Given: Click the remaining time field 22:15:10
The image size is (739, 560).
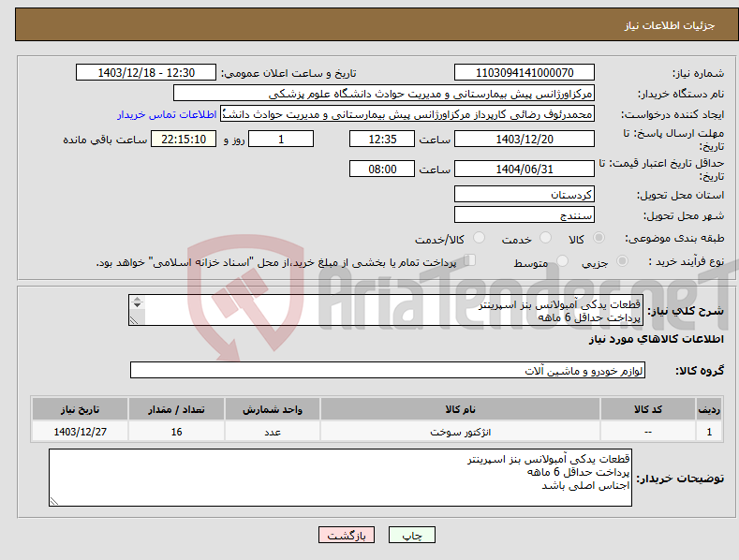Looking at the screenshot, I should coord(184,139).
